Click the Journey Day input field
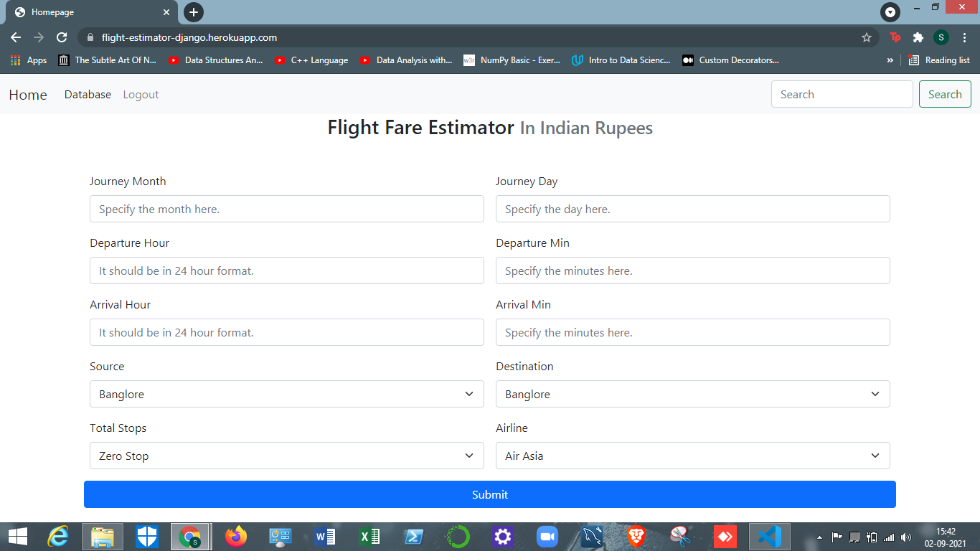Image resolution: width=980 pixels, height=551 pixels. point(693,209)
